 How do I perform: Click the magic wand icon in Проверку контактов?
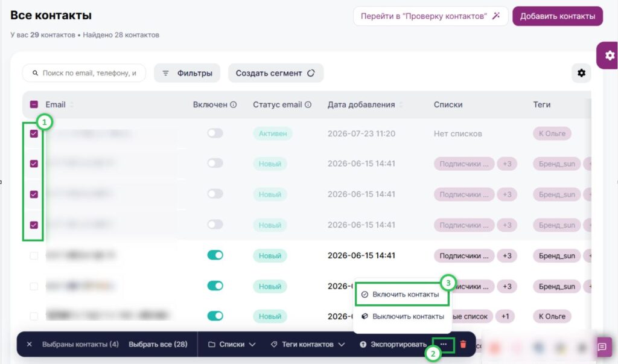pos(496,16)
